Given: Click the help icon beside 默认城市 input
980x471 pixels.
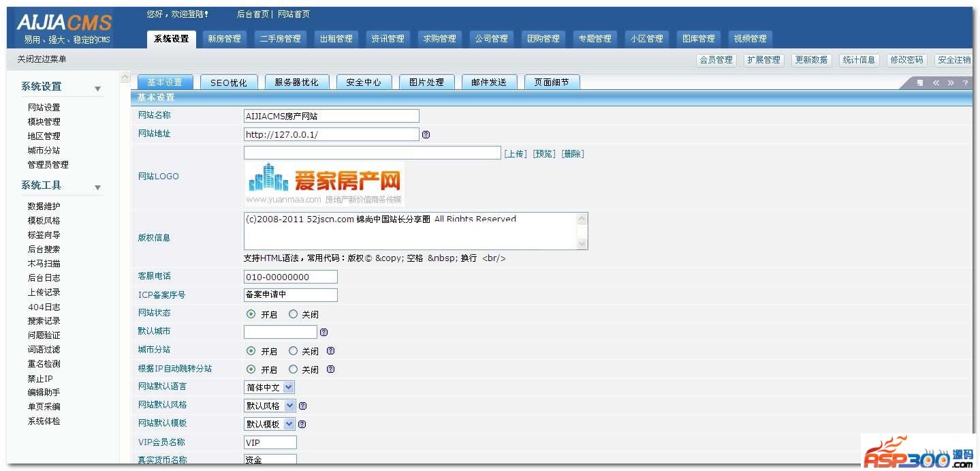Looking at the screenshot, I should [x=323, y=333].
